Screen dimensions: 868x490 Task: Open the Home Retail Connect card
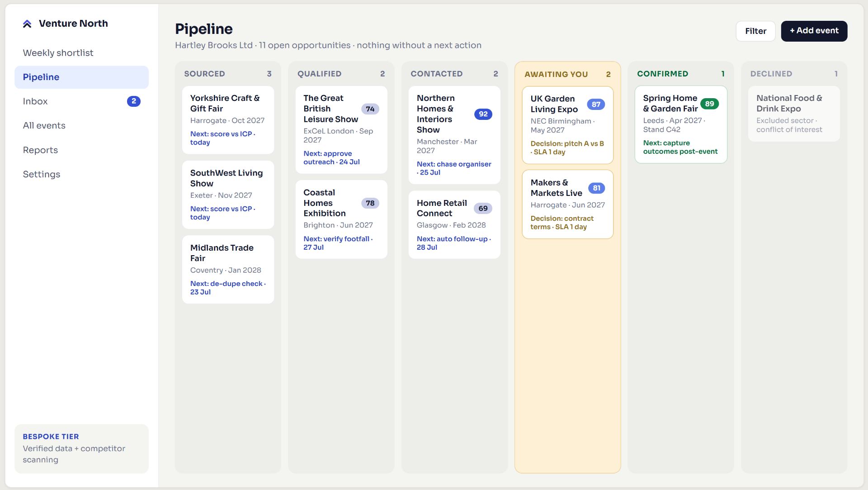click(x=454, y=225)
